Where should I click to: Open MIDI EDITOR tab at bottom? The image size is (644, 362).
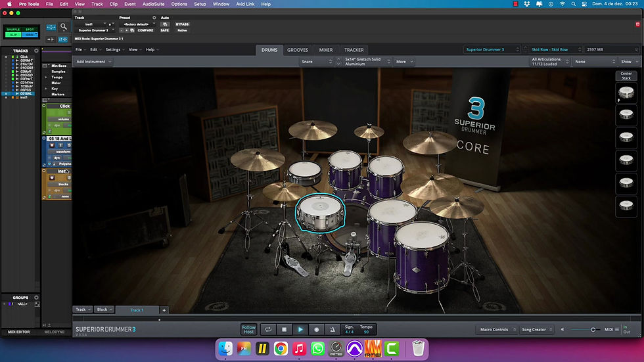19,332
